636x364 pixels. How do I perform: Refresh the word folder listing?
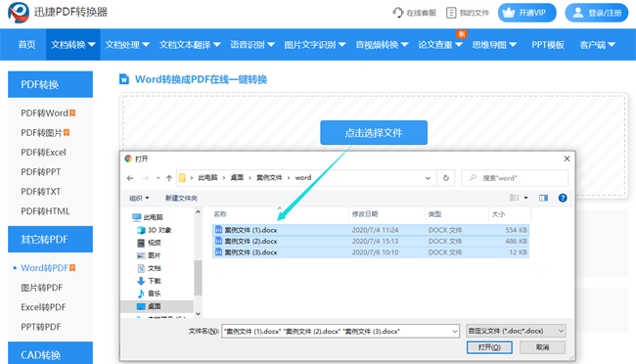pos(446,178)
